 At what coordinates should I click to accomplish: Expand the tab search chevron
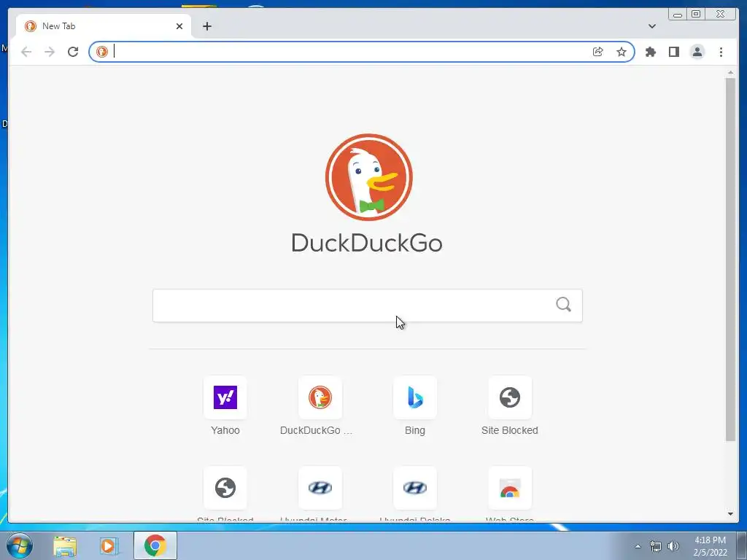[x=652, y=26]
